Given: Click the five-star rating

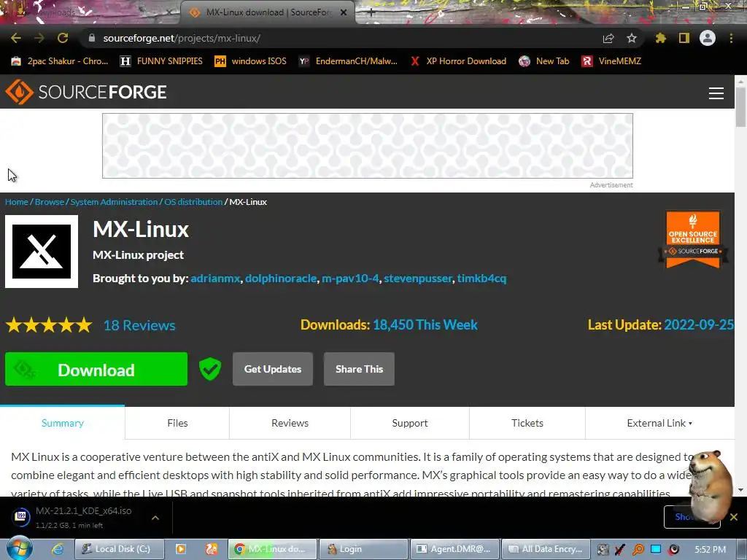Looking at the screenshot, I should pyautogui.click(x=49, y=325).
